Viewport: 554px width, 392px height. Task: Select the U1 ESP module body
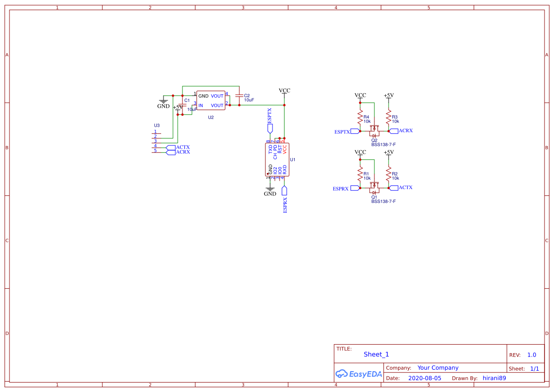click(277, 159)
